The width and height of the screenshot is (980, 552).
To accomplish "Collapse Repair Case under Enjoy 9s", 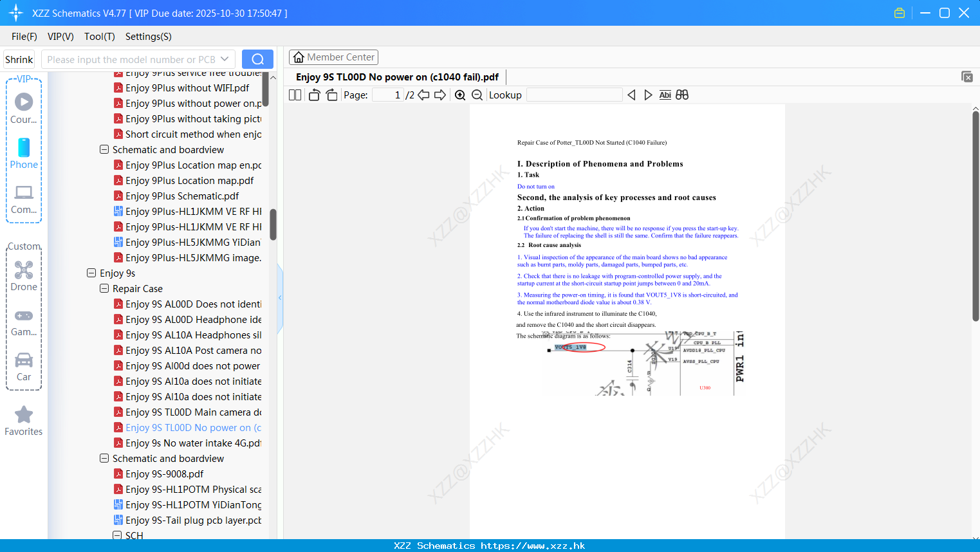I will click(104, 288).
